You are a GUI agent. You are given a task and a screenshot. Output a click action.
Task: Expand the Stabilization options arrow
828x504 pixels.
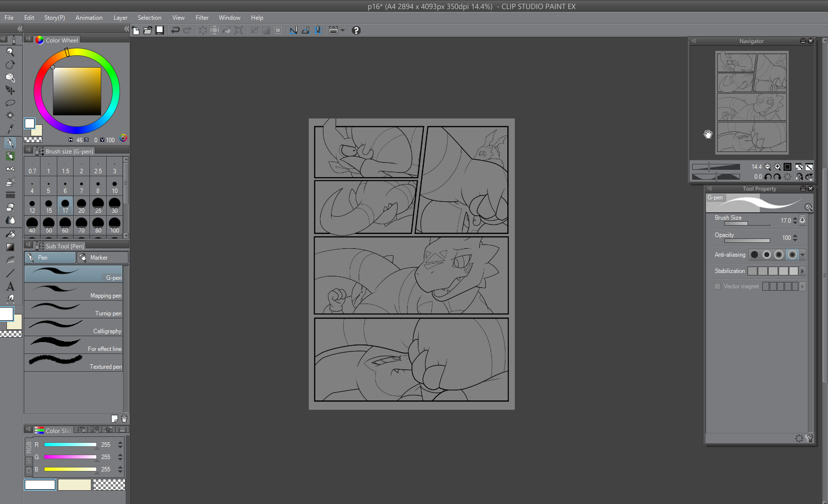(803, 271)
